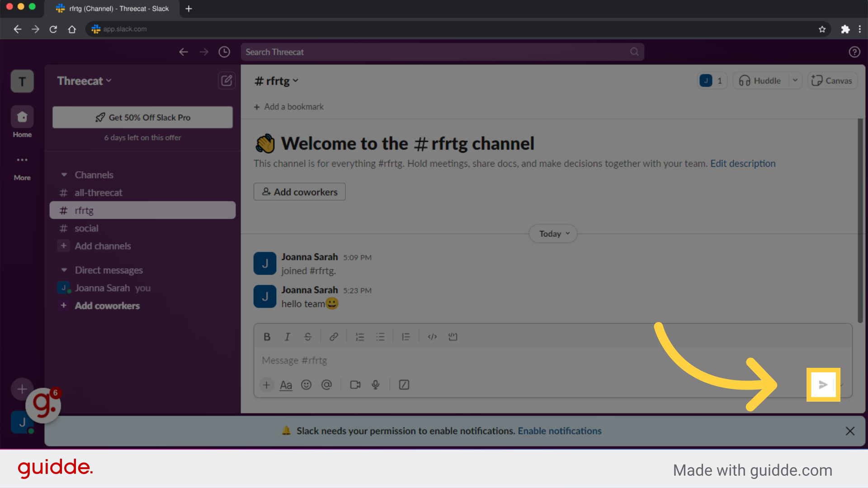This screenshot has width=868, height=488.
Task: Record a video clip
Action: coord(355,385)
